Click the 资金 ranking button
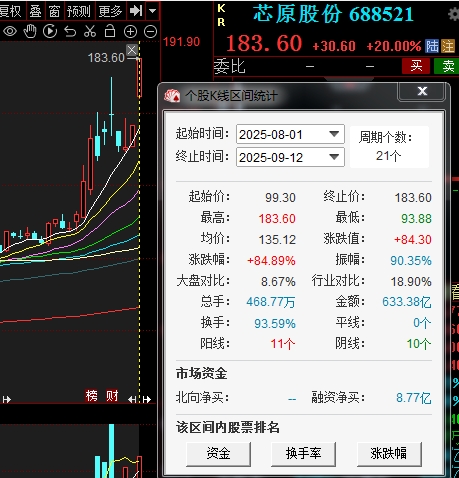459x478 pixels. [x=218, y=454]
